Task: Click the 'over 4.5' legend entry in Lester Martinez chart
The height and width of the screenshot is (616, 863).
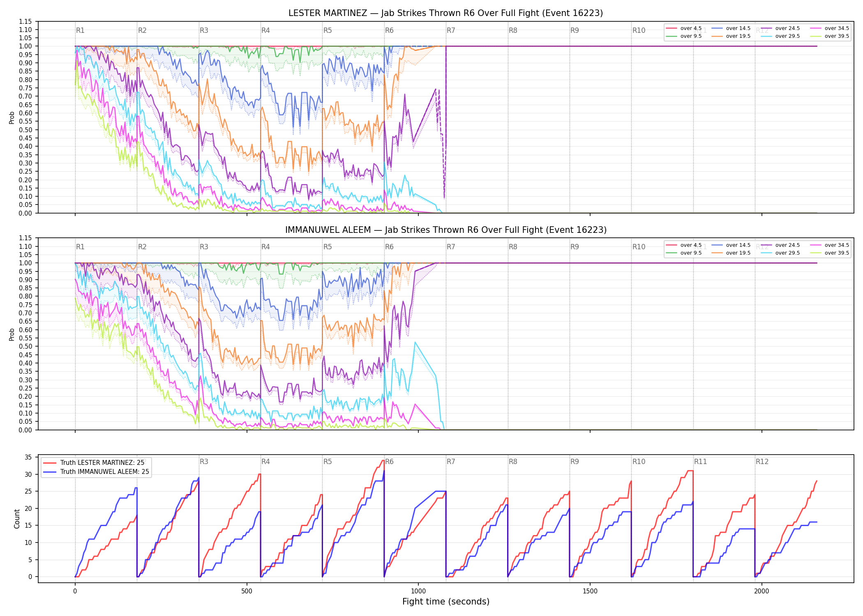Action: (683, 28)
